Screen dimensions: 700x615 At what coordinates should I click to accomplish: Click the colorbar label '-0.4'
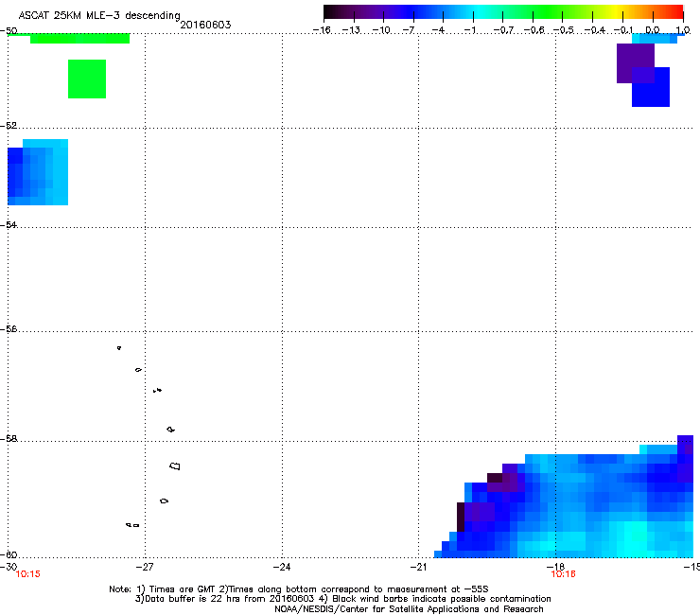tap(594, 30)
